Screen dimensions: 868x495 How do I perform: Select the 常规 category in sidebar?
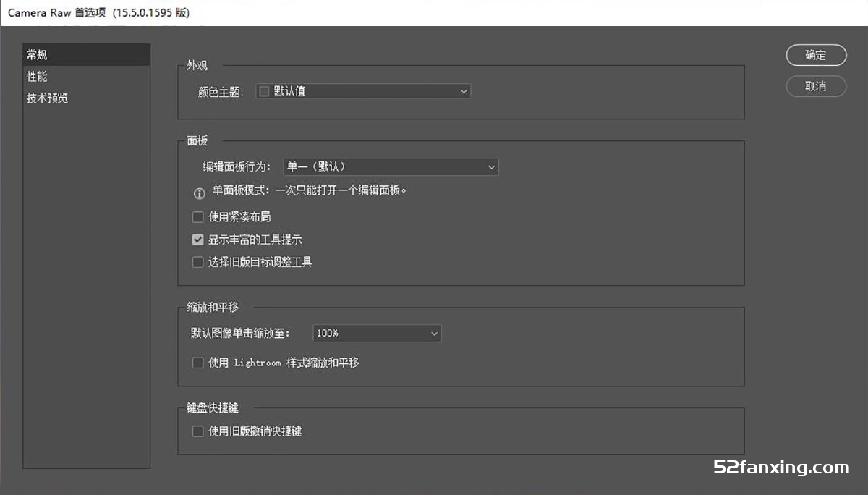86,55
